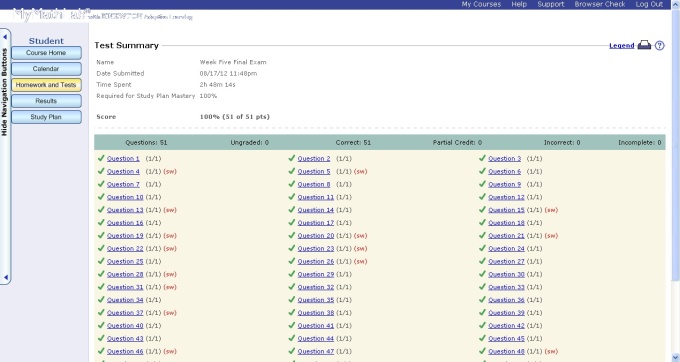Open the help question mark icon
This screenshot has width=680, height=362.
click(660, 45)
